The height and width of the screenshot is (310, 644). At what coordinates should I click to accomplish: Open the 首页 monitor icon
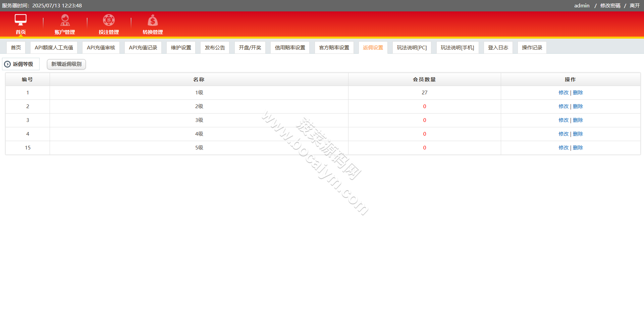click(x=20, y=20)
